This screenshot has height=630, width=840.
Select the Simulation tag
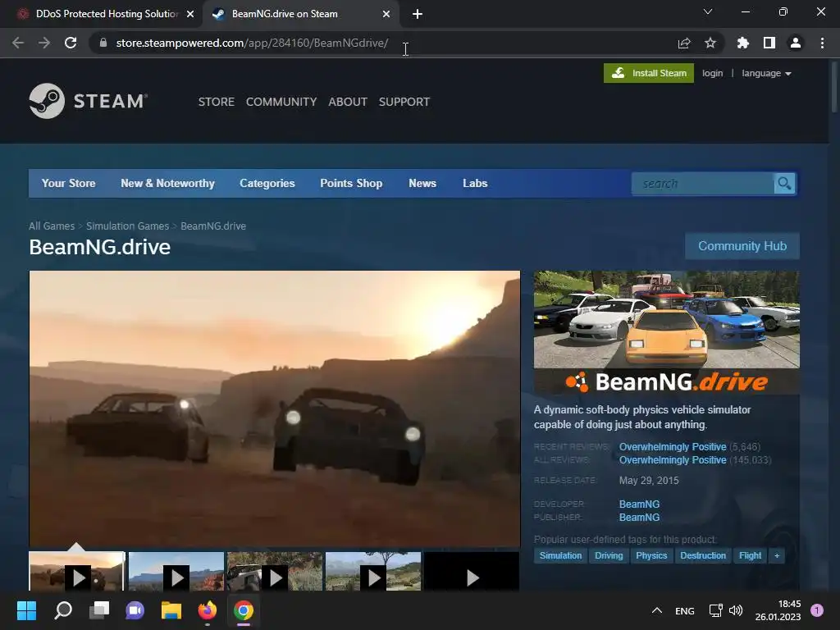(x=560, y=555)
